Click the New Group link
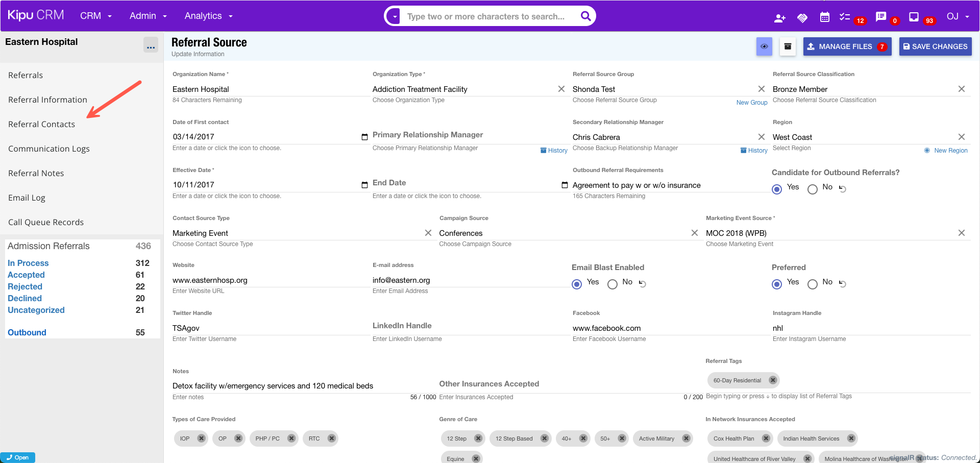The image size is (980, 463). 751,103
